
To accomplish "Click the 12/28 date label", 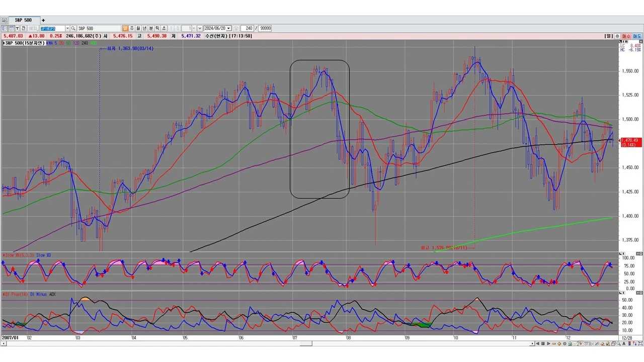I will 627,338.
